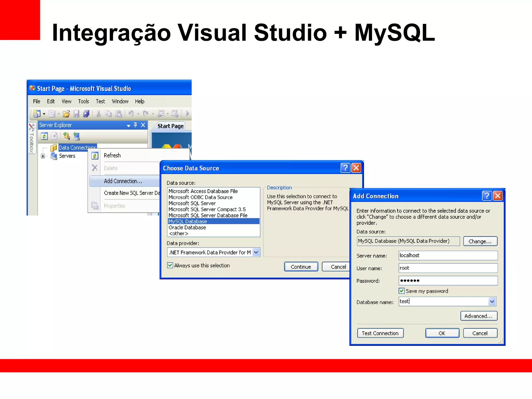Open the Tools menu
This screenshot has width=532, height=399.
click(x=84, y=101)
